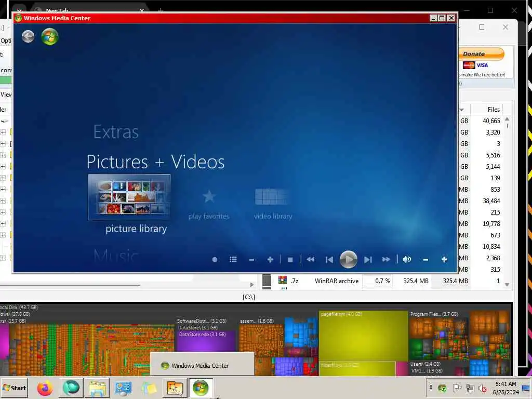The height and width of the screenshot is (399, 532).
Task: Select the 10,834 files cell
Action: (x=491, y=247)
